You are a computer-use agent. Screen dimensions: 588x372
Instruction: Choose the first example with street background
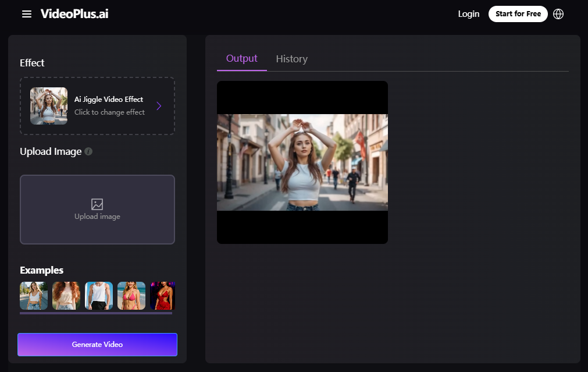pos(34,295)
